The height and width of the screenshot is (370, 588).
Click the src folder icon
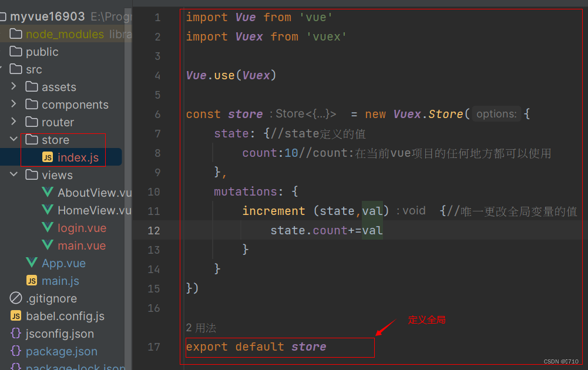coord(16,69)
